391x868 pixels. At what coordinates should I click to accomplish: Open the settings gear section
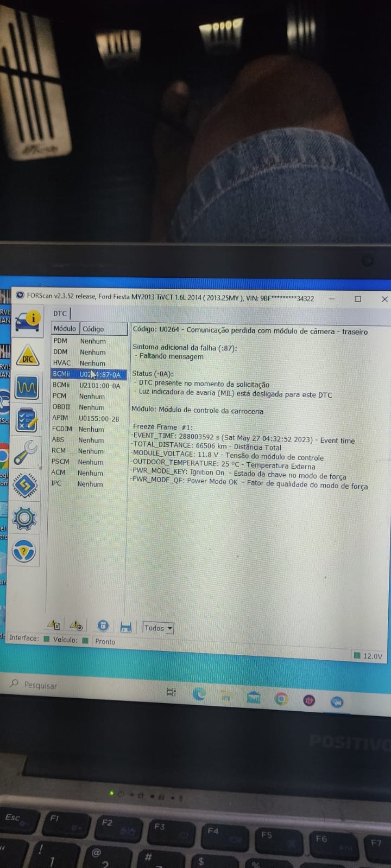[x=24, y=518]
